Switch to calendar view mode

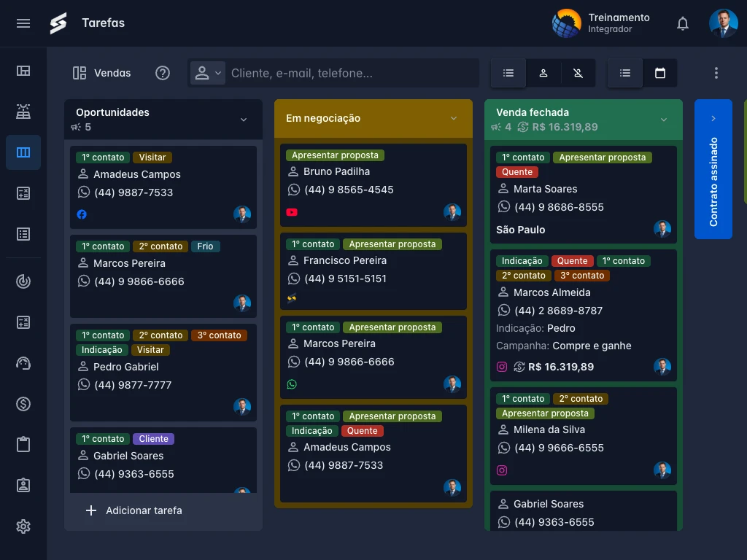[659, 73]
